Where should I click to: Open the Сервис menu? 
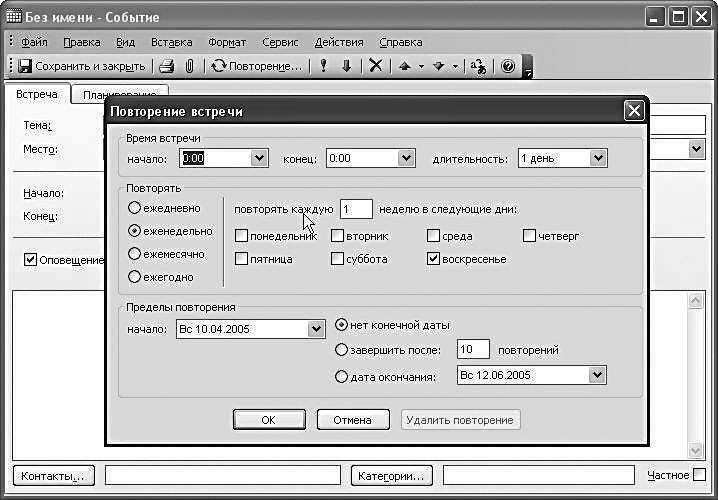[280, 42]
